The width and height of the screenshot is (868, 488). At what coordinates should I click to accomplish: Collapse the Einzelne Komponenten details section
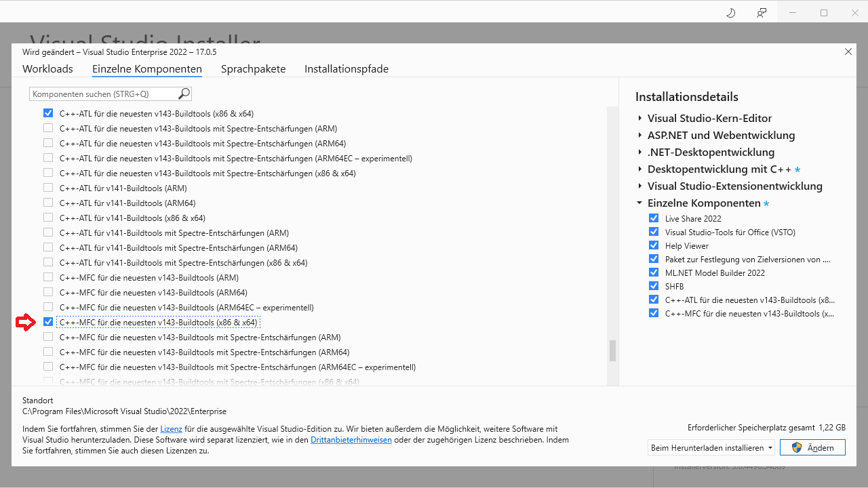639,203
